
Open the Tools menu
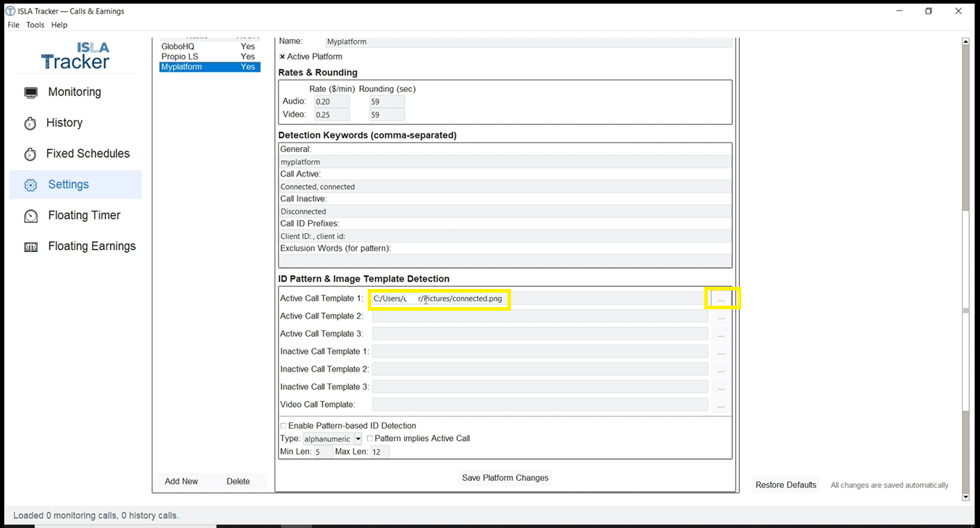tap(35, 25)
